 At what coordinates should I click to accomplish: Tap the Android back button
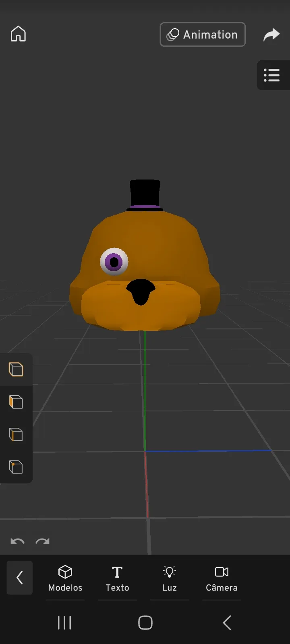[227, 623]
